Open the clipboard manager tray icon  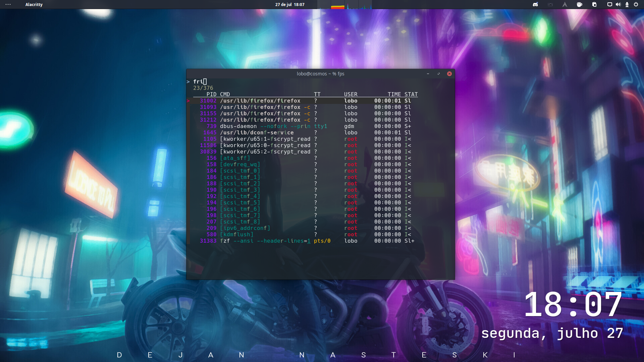tap(594, 4)
